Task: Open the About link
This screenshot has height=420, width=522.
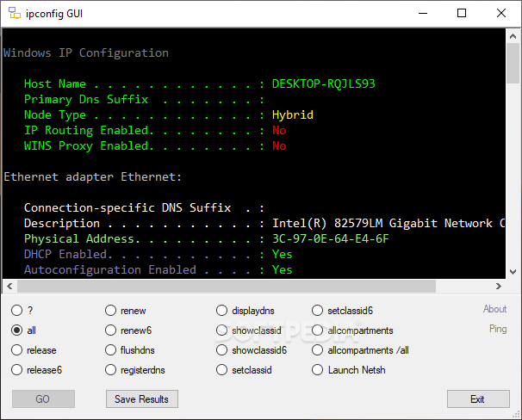Action: (495, 309)
